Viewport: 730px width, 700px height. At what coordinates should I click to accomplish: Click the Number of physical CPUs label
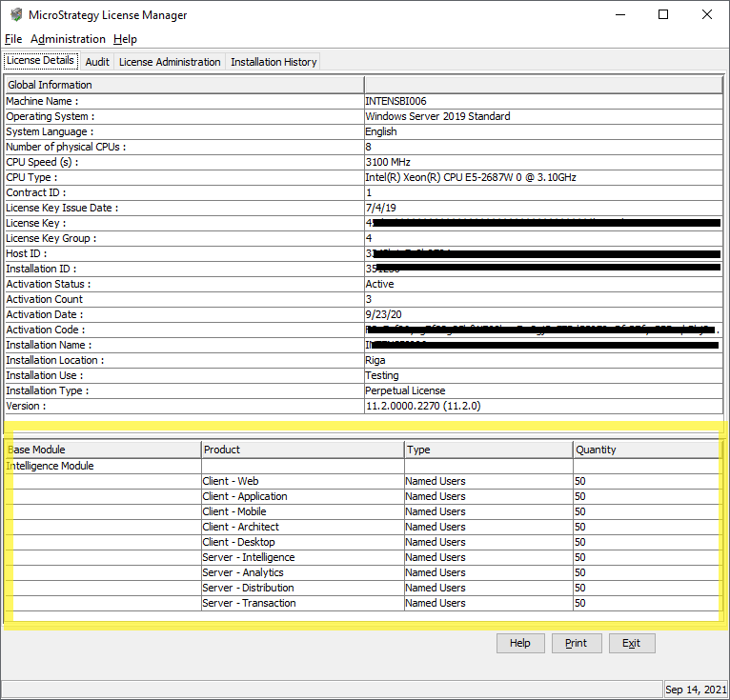(66, 147)
